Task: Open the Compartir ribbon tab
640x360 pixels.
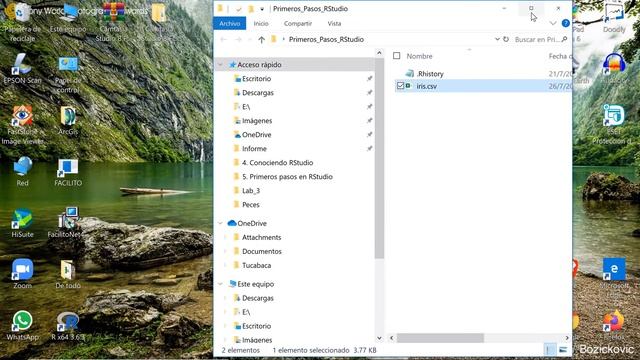Action: 298,24
